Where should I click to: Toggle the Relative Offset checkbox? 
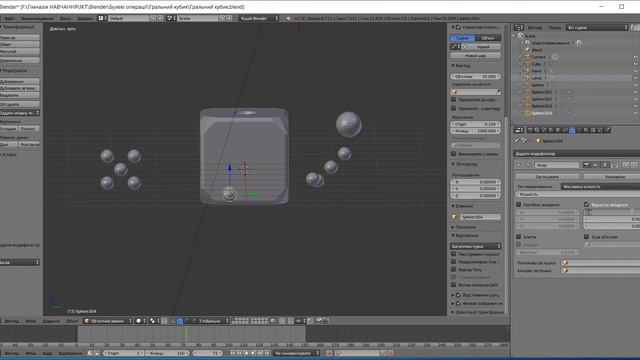[x=587, y=204]
